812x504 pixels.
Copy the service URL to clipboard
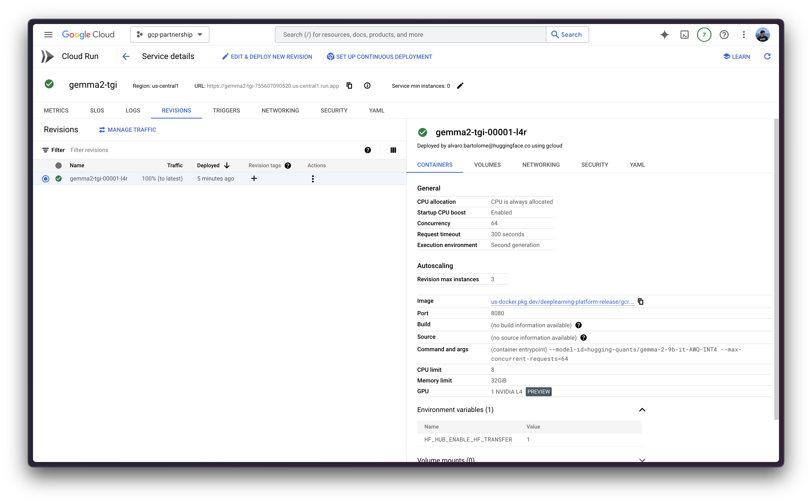click(x=349, y=86)
